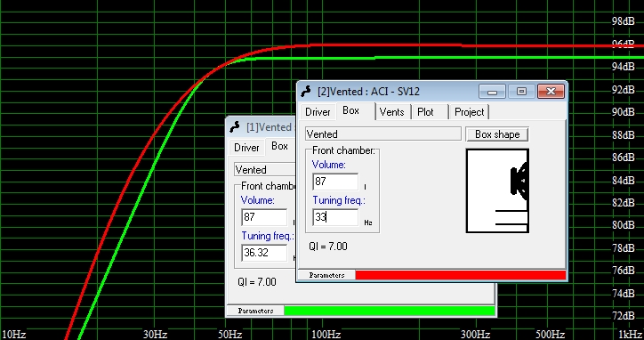Click the wrench icon in window [1] titlebar
This screenshot has height=340, width=644.
tap(235, 126)
